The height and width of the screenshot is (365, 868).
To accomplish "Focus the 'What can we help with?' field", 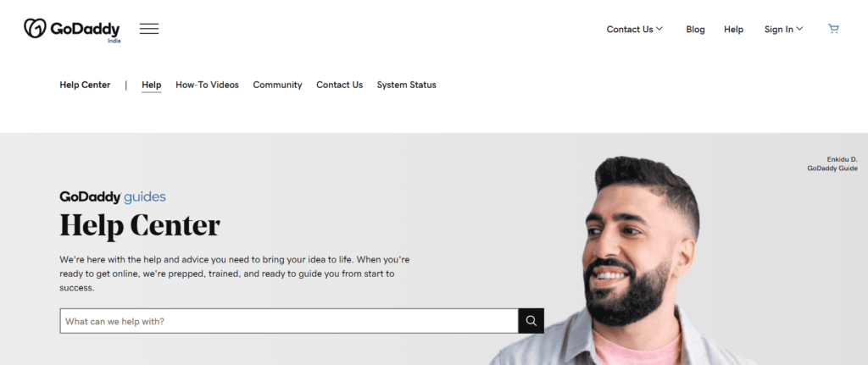I will 289,321.
